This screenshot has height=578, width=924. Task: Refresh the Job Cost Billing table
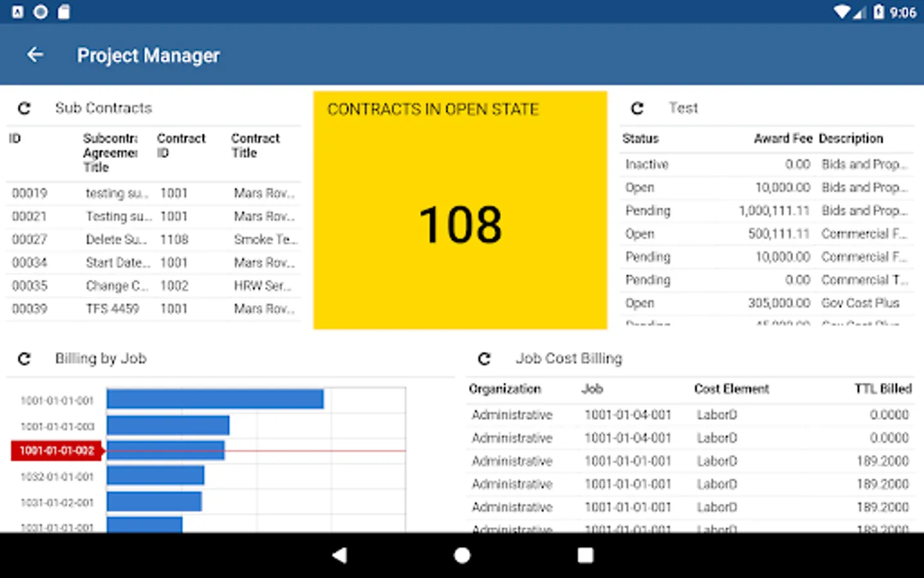[484, 358]
